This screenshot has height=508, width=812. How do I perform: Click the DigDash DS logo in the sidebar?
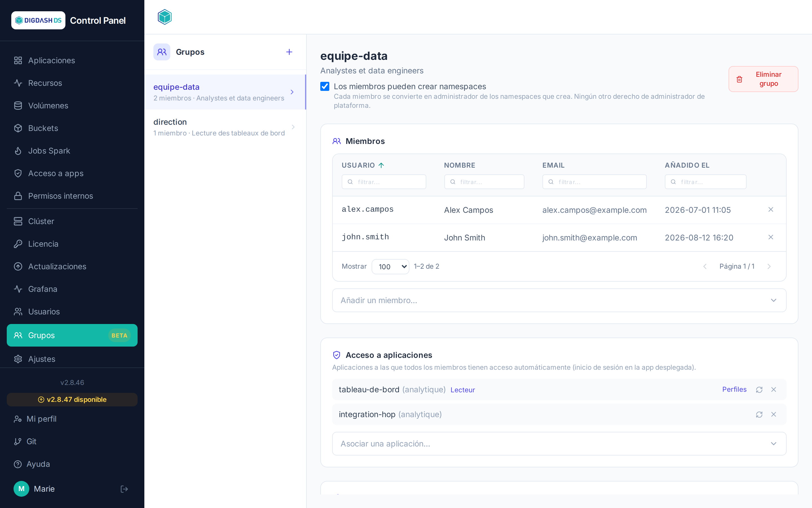[x=38, y=21]
